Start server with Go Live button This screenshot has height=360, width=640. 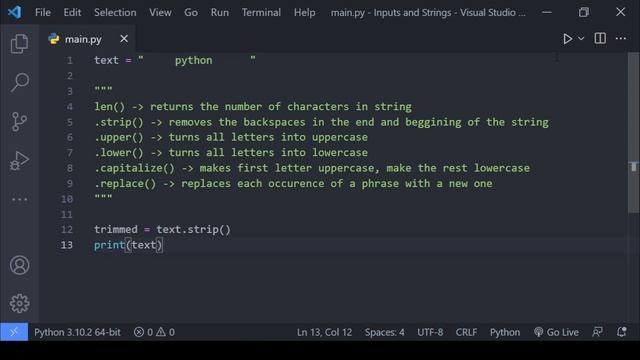556,332
